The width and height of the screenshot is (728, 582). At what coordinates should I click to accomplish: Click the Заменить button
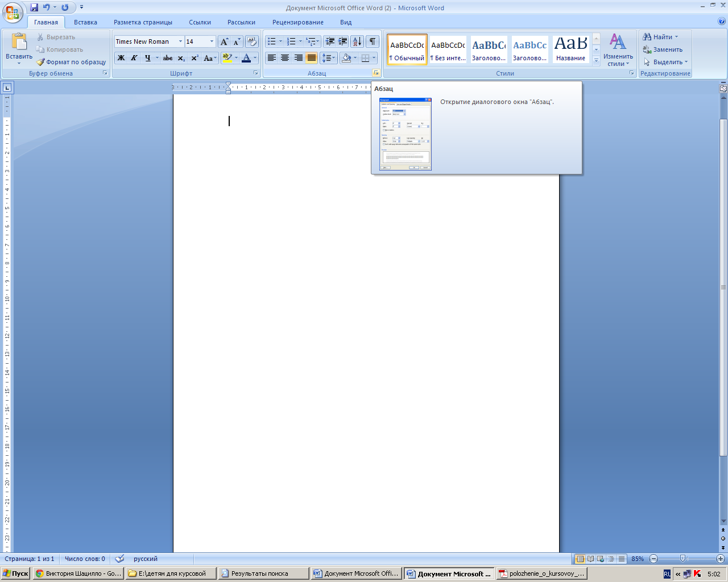click(x=663, y=49)
